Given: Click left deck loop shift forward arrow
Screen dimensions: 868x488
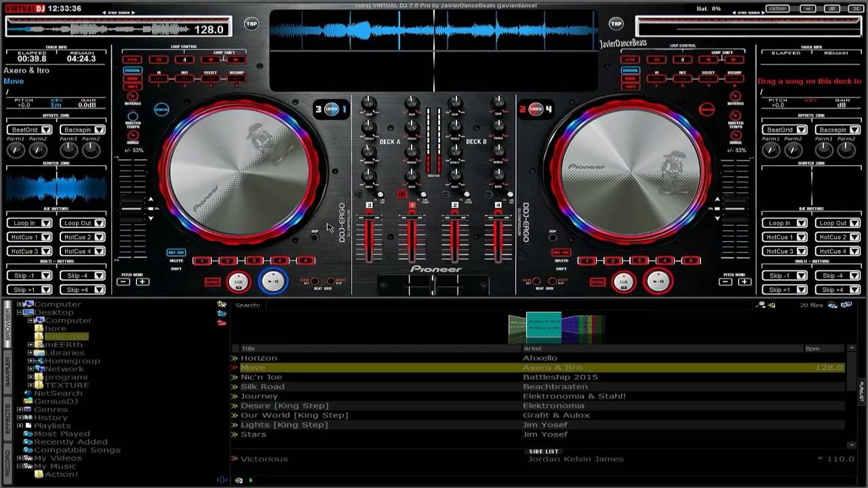Looking at the screenshot, I should 236,60.
